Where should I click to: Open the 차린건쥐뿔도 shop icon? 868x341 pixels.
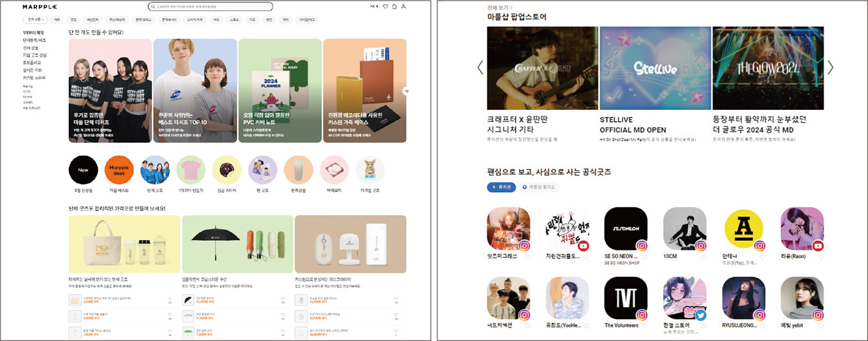[567, 229]
